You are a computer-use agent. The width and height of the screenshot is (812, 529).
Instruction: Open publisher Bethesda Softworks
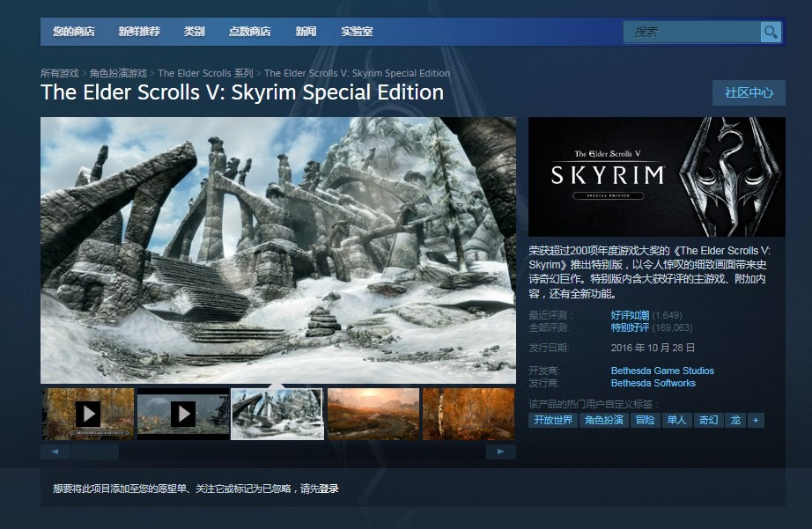click(653, 383)
